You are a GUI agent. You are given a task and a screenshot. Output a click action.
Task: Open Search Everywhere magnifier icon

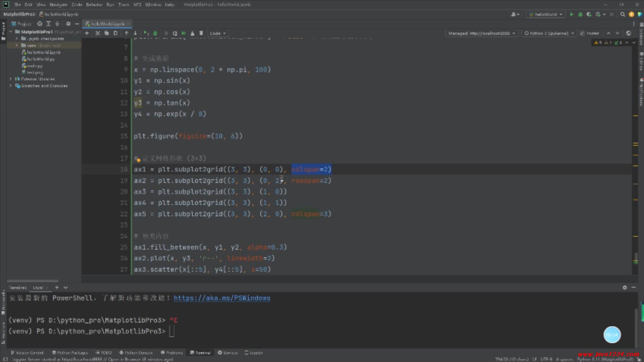pyautogui.click(x=623, y=14)
